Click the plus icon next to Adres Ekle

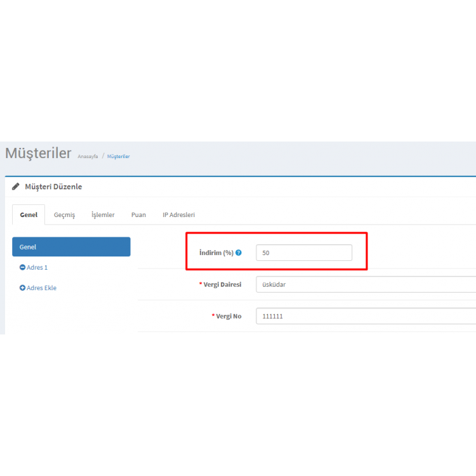[x=22, y=288]
